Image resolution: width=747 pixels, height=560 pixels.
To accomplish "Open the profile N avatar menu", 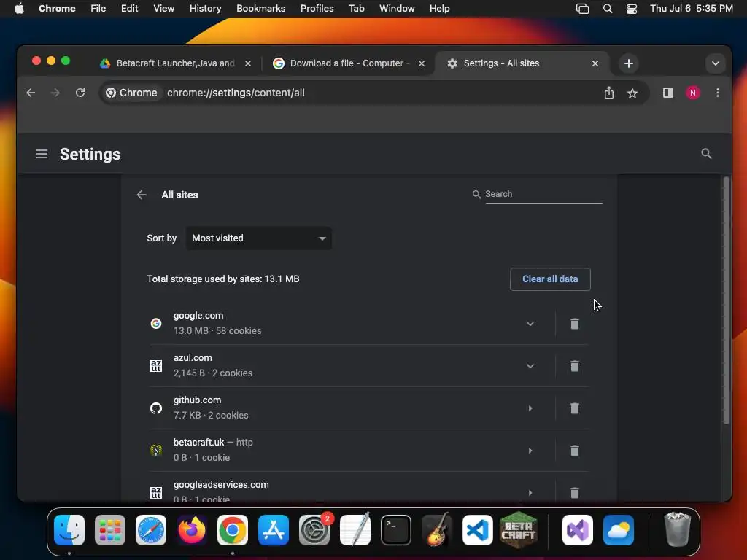I will click(x=693, y=93).
